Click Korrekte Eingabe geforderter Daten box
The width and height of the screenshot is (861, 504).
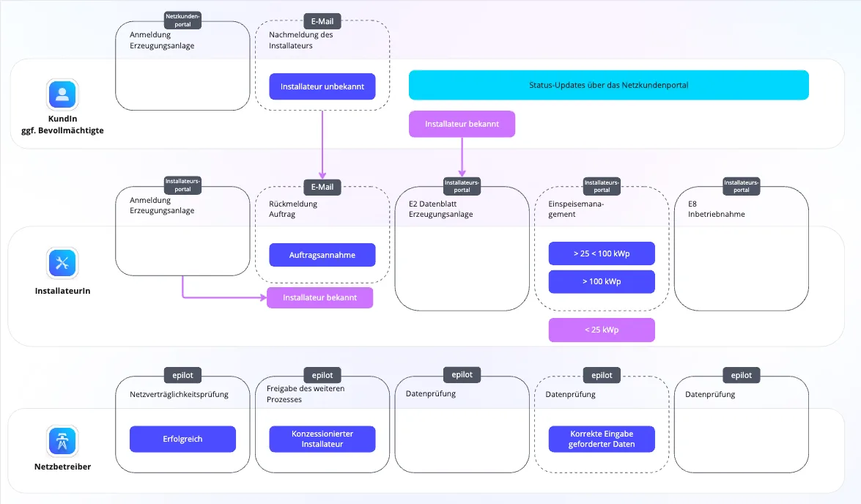602,440
